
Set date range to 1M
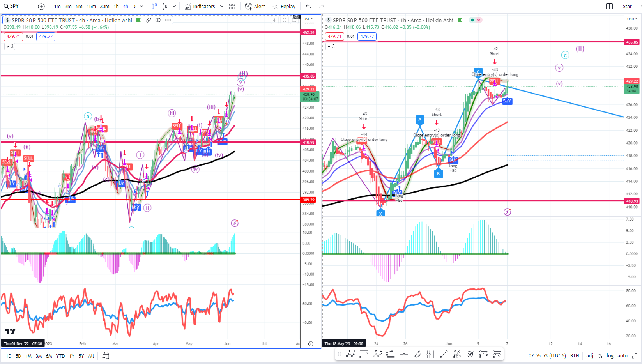pos(28,356)
